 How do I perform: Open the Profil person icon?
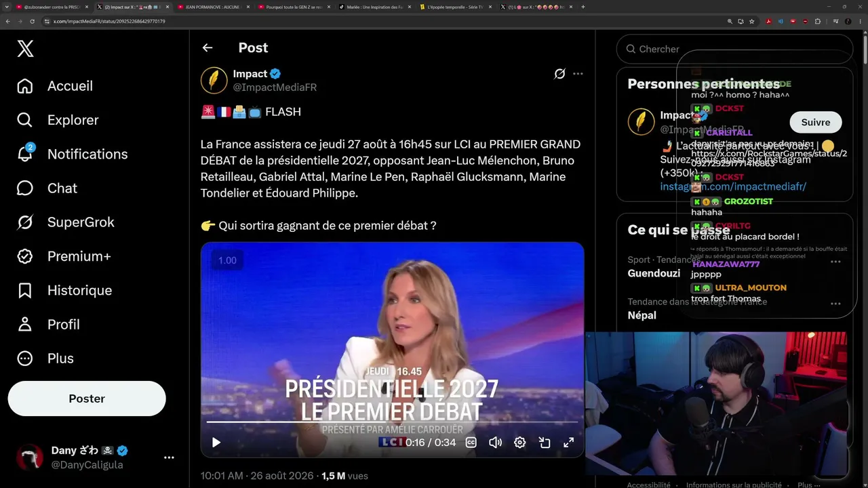click(25, 324)
